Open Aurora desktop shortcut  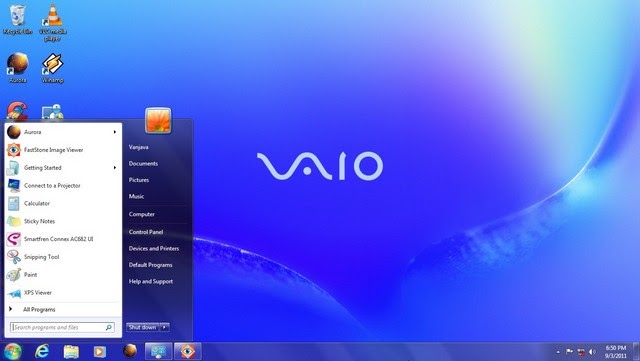click(18, 67)
